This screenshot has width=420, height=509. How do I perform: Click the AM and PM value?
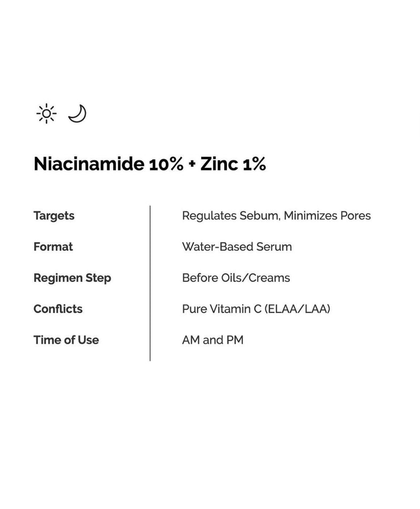click(212, 340)
